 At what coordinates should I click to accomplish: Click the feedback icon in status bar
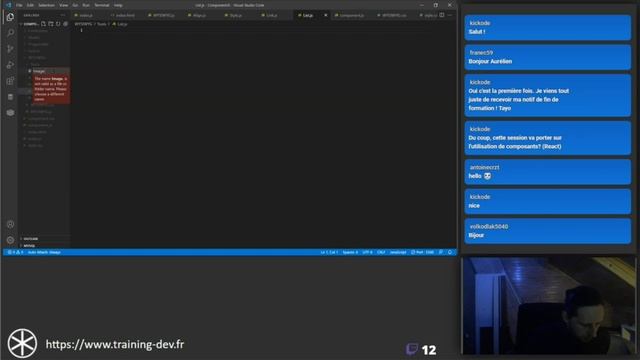pos(441,252)
